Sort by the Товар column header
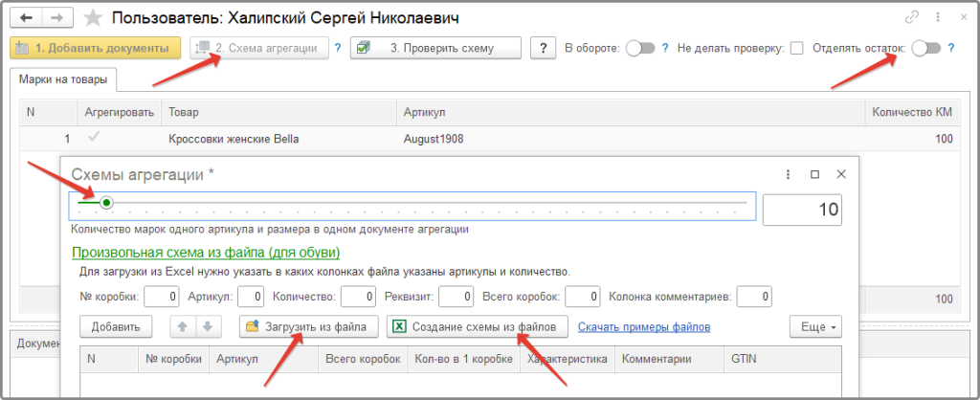Screen dimensions: 980x400 pyautogui.click(x=279, y=112)
